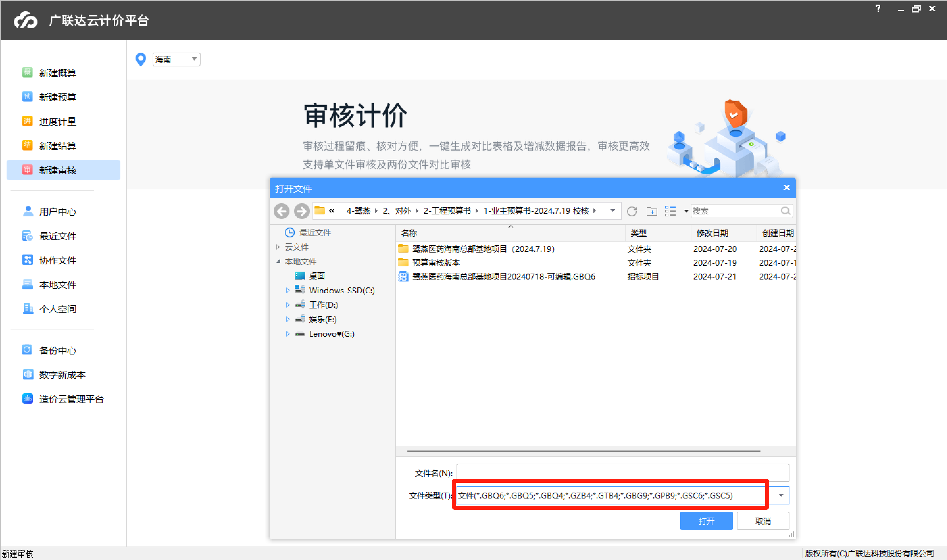The height and width of the screenshot is (560, 947).
Task: Select folder 莺燕医药海南总部基地项目（2024.7.19）
Action: pos(483,249)
